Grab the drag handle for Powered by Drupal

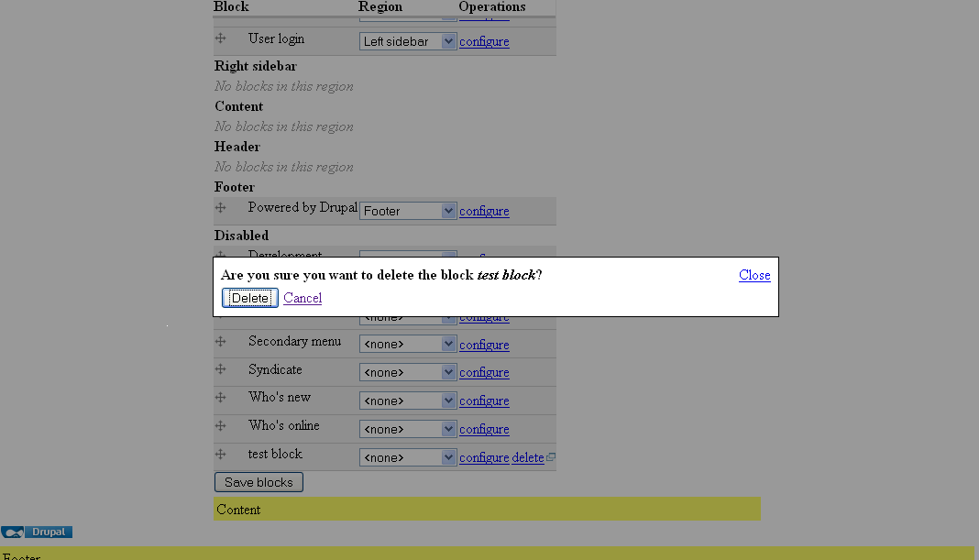(x=220, y=207)
